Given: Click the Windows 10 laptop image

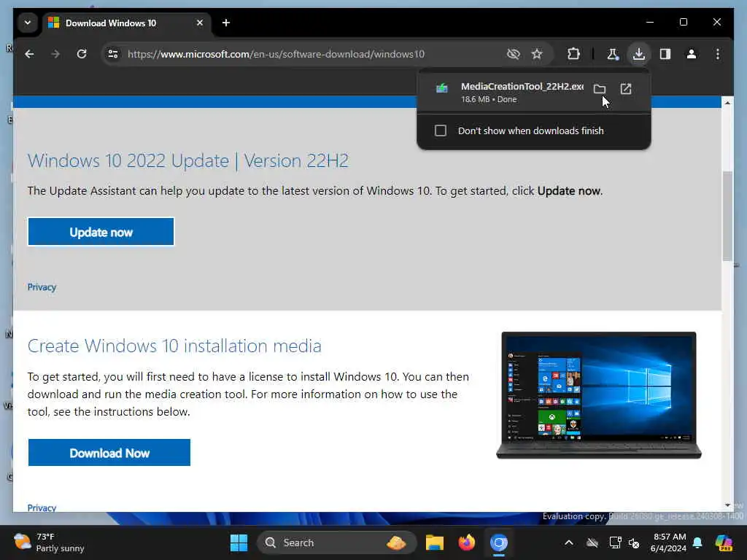Looking at the screenshot, I should (x=599, y=395).
